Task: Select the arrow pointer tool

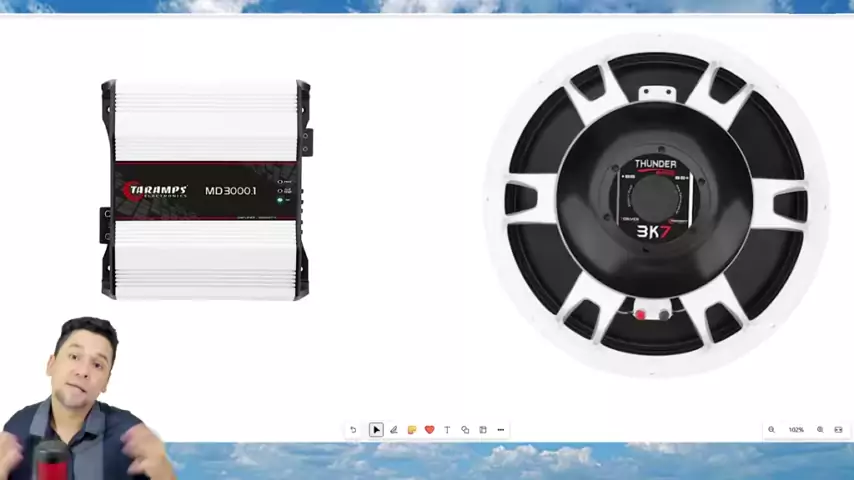Action: pyautogui.click(x=376, y=430)
